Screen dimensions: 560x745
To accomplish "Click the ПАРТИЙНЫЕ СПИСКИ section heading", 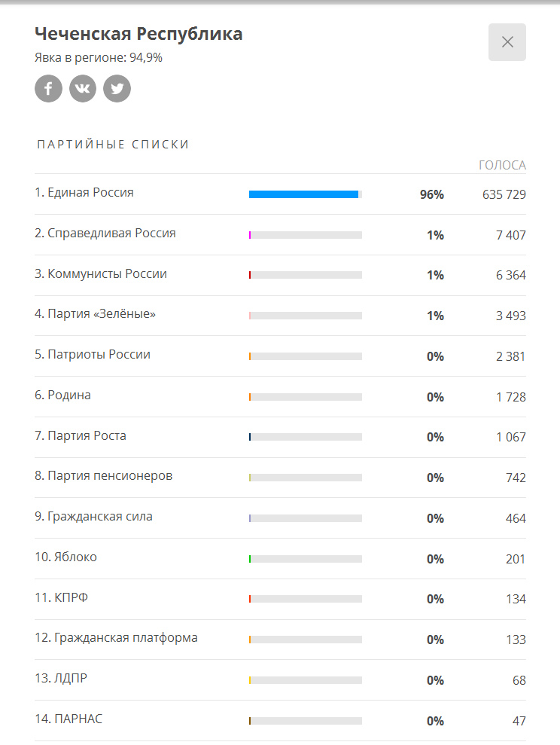I will [113, 145].
